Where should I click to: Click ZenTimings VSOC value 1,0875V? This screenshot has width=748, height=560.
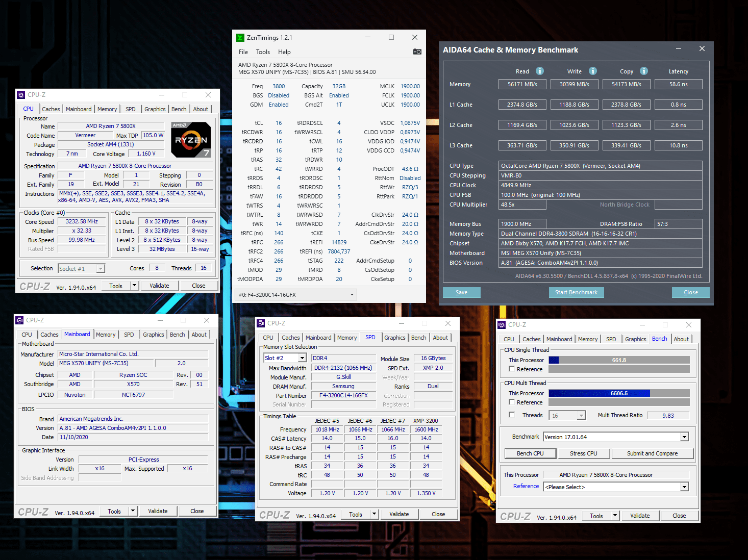click(x=410, y=123)
